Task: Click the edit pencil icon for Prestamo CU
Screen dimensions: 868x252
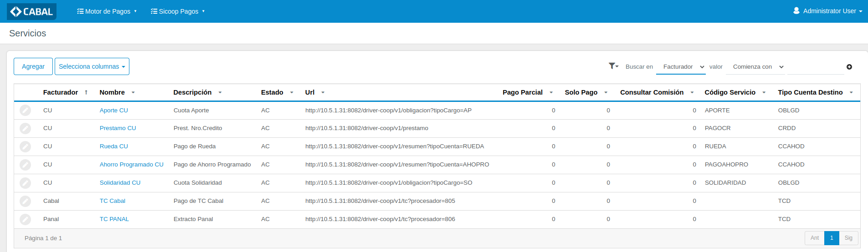Action: [x=26, y=128]
